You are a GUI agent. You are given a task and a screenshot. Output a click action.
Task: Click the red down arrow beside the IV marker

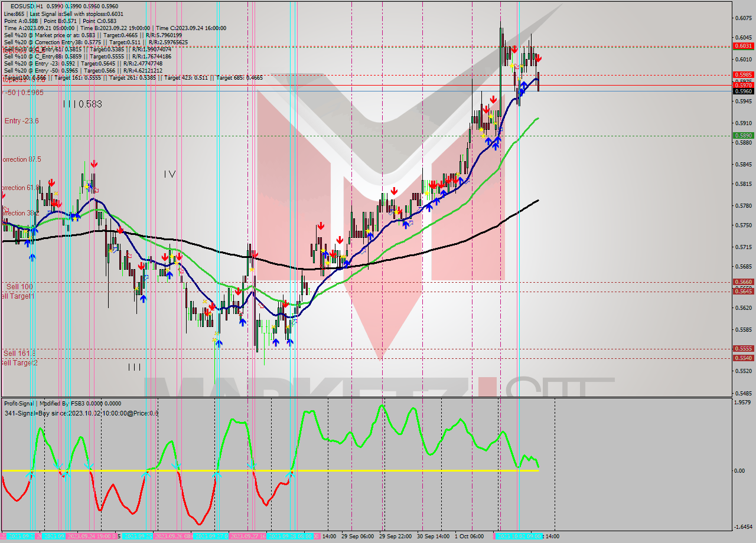point(94,164)
